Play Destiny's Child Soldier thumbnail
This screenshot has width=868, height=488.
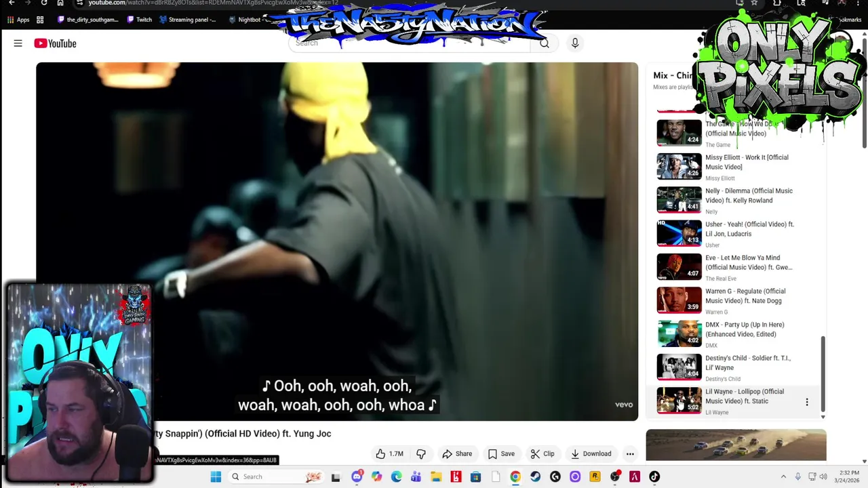click(x=679, y=367)
